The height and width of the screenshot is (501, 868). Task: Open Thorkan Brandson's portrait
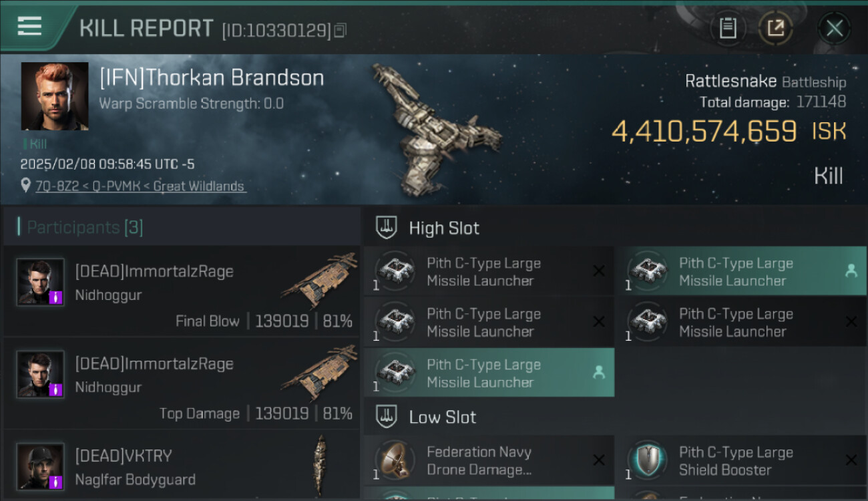55,96
